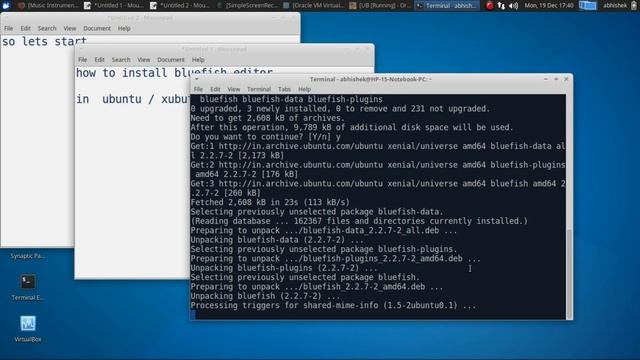Switch to Untitled 2 Mousepad taskbar button
Viewport: 640px width, 360px height.
coord(180,5)
